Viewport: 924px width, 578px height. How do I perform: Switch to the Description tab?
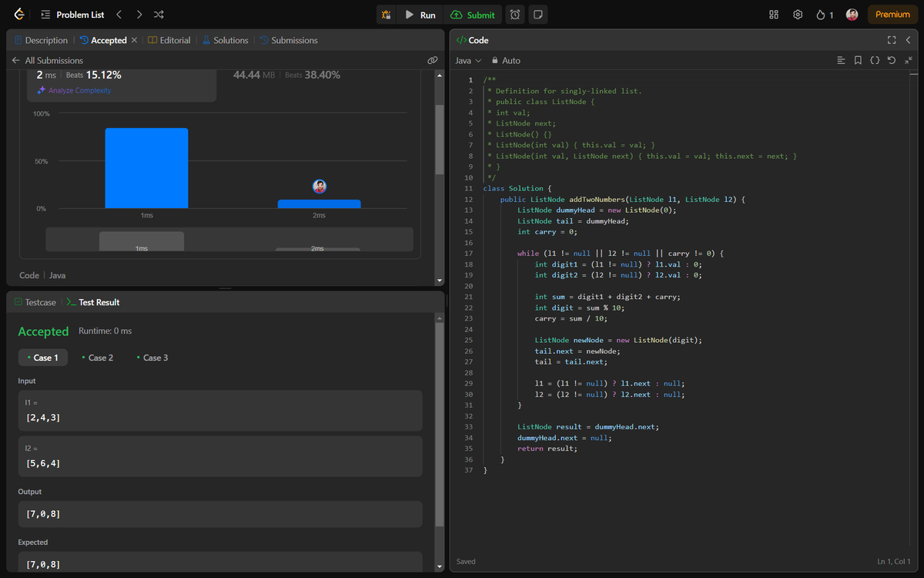coord(41,40)
